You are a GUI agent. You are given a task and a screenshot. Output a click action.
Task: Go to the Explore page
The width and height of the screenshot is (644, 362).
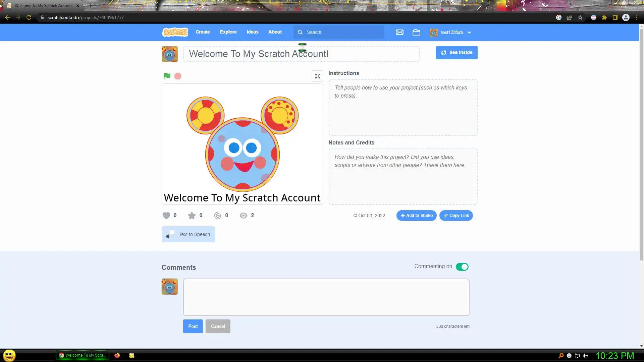[x=228, y=32]
